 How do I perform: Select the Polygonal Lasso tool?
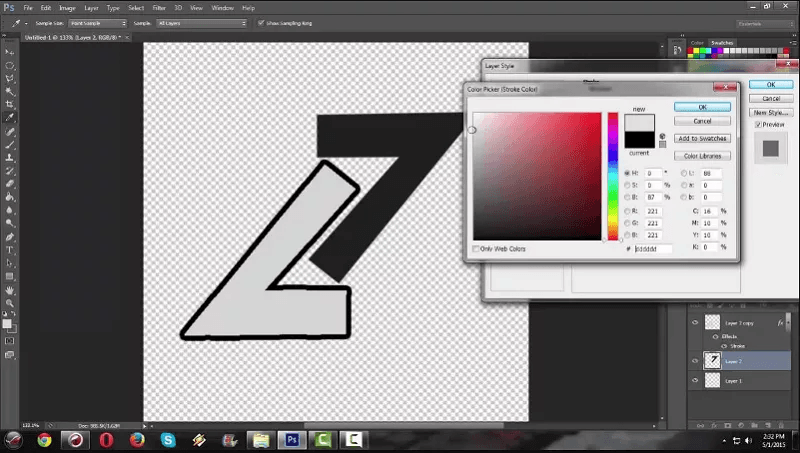click(9, 79)
